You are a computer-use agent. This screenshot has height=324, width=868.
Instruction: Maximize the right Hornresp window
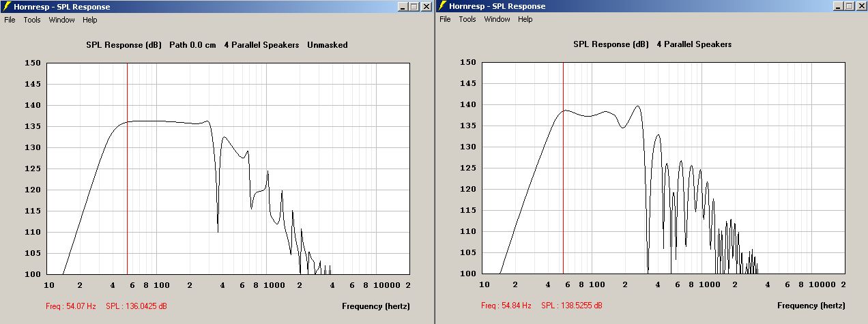(850, 6)
